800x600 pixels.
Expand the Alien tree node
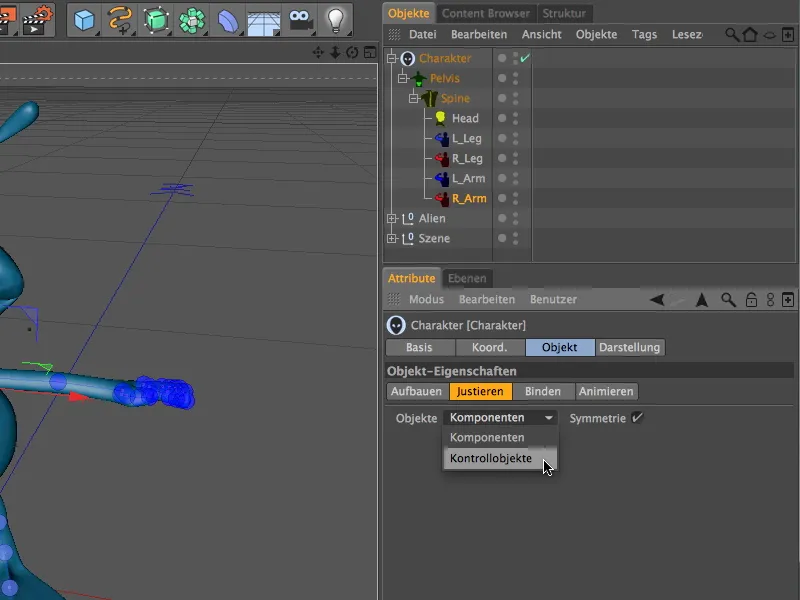pos(391,218)
